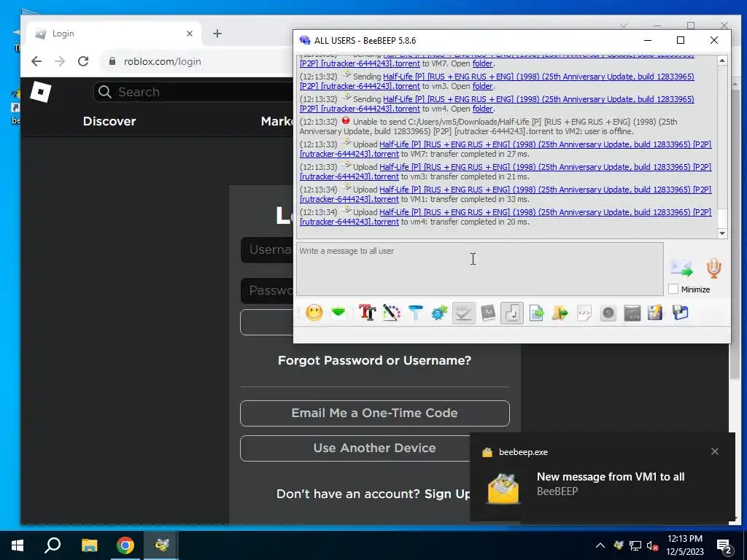Close the Login tab in Chrome
Viewport: 747px width, 560px height.
190,34
